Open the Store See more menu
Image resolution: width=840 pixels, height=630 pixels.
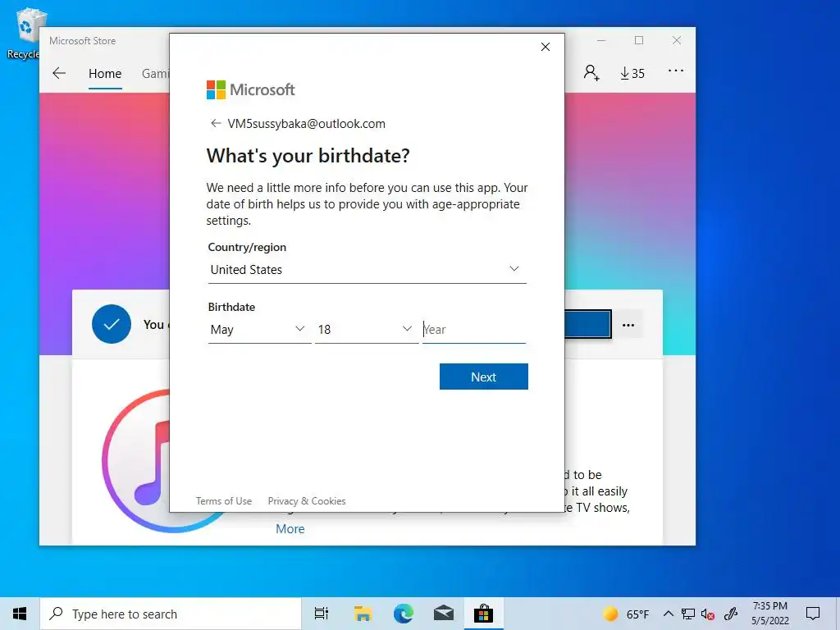(676, 71)
